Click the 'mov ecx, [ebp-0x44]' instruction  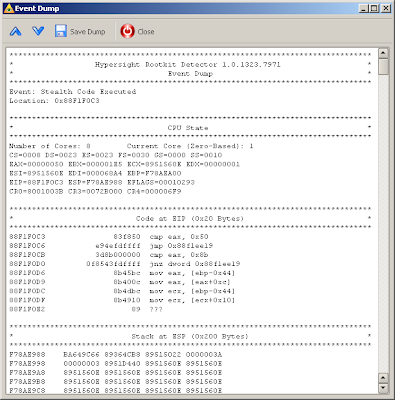point(192,291)
